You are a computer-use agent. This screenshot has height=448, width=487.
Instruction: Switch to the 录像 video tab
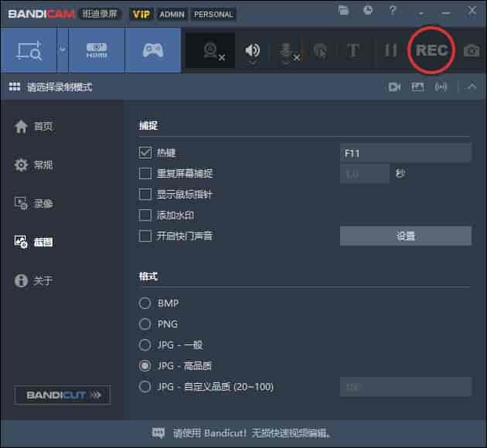[43, 204]
